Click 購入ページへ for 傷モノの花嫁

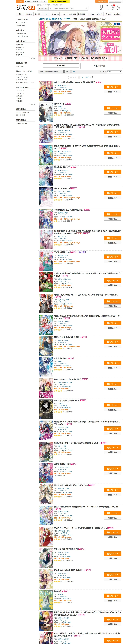coord(112,108)
